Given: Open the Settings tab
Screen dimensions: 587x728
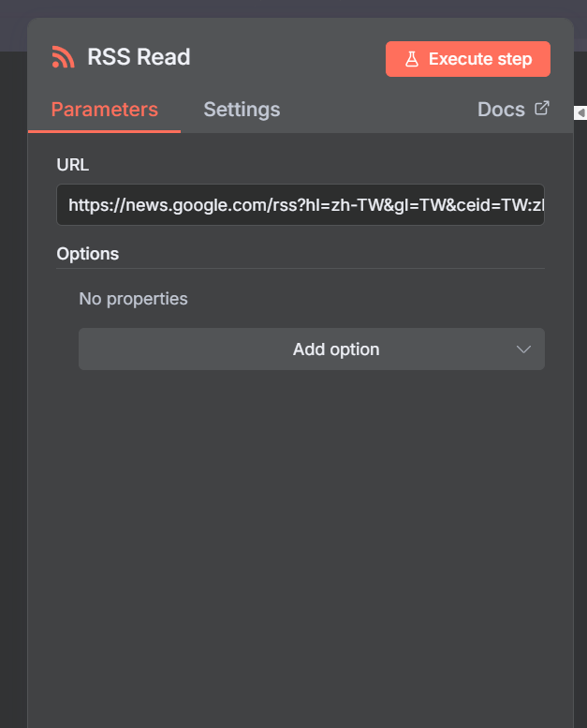Looking at the screenshot, I should tap(242, 110).
